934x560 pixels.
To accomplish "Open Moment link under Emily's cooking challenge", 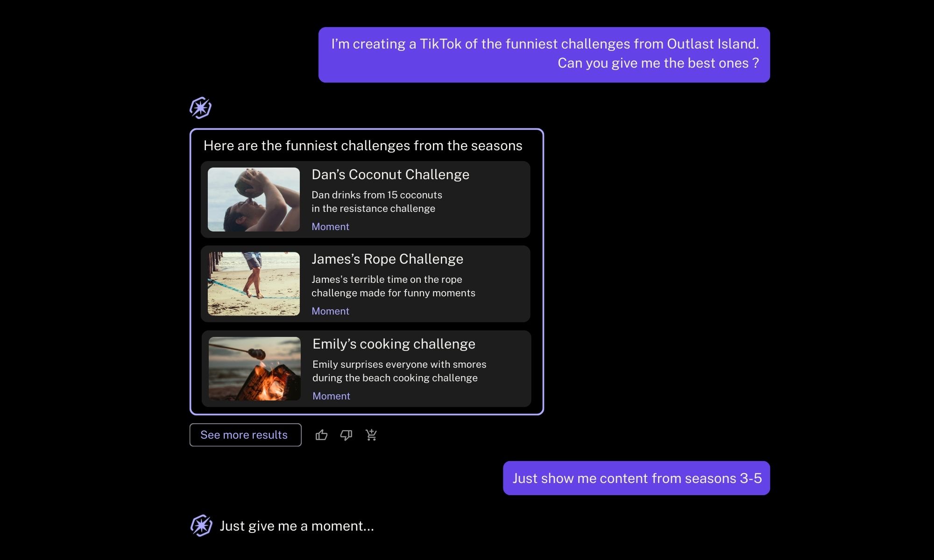I will tap(331, 396).
